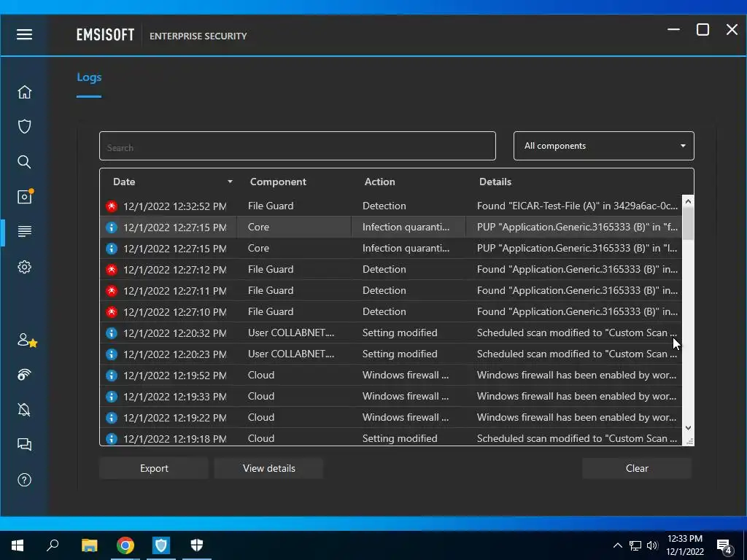This screenshot has width=747, height=560.
Task: Click the Clear logs button
Action: click(636, 468)
